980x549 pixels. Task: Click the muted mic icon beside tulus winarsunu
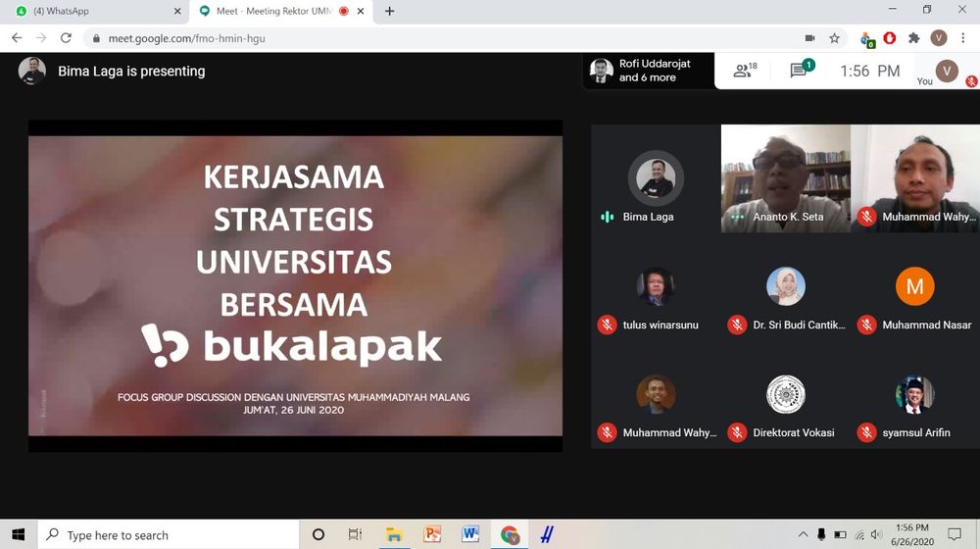pyautogui.click(x=607, y=324)
